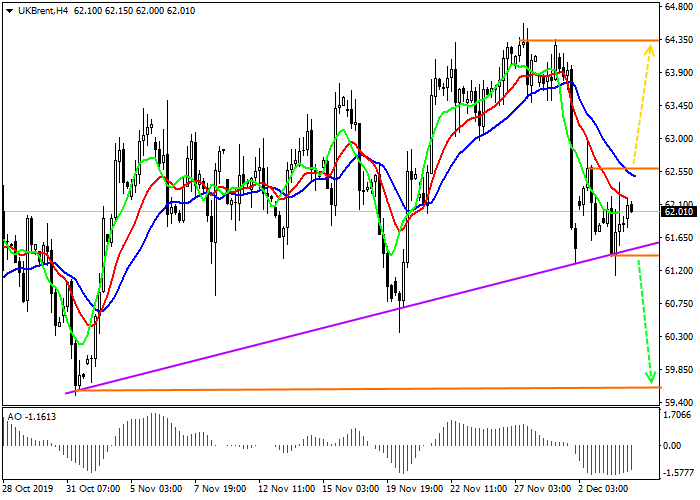The image size is (700, 500).
Task: Click the AO -1.1613 indicator label
Action: (x=31, y=415)
